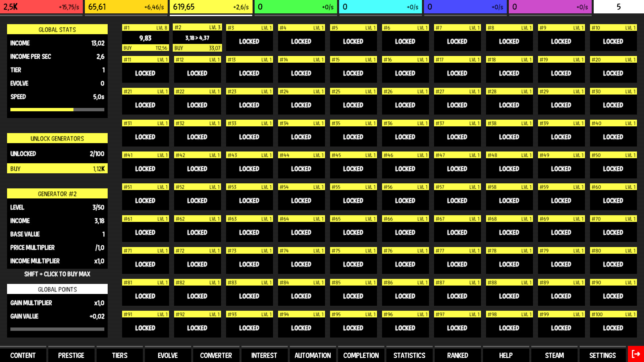Open the Converter tab
644x362 pixels.
click(x=216, y=355)
